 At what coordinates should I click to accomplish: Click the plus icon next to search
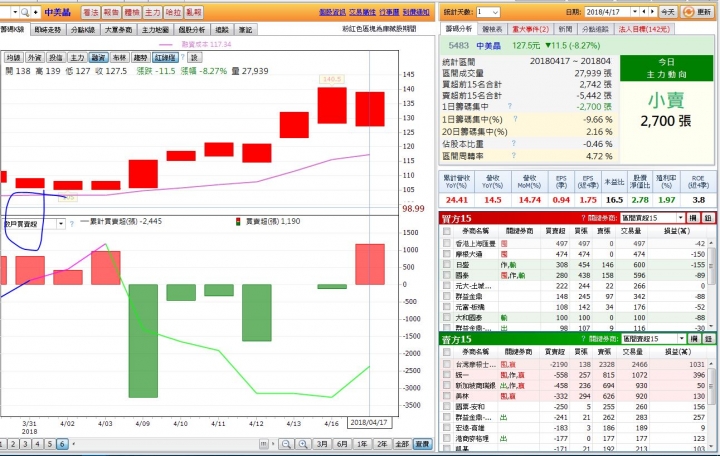coord(35,12)
